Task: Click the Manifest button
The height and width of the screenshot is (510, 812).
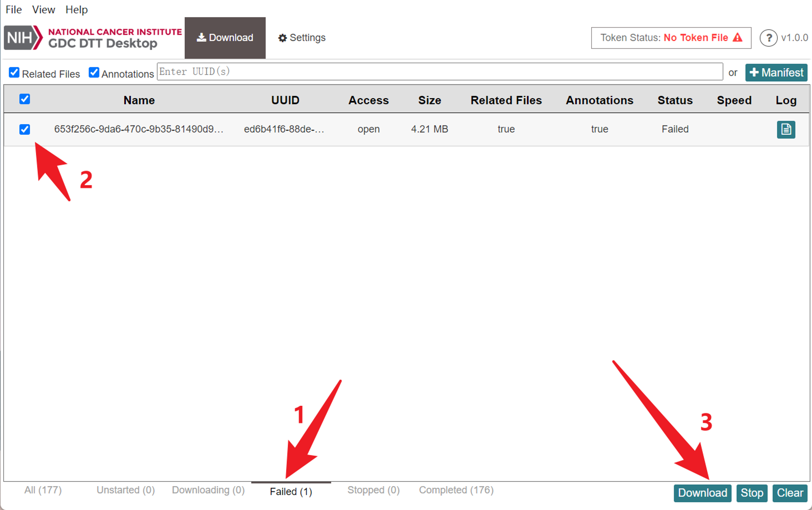Action: 776,73
